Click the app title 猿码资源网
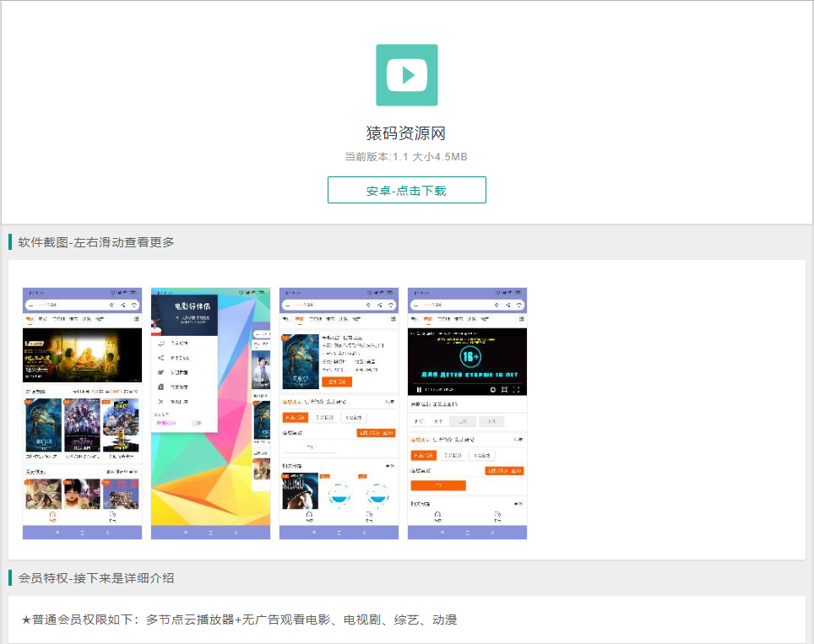 click(x=406, y=133)
